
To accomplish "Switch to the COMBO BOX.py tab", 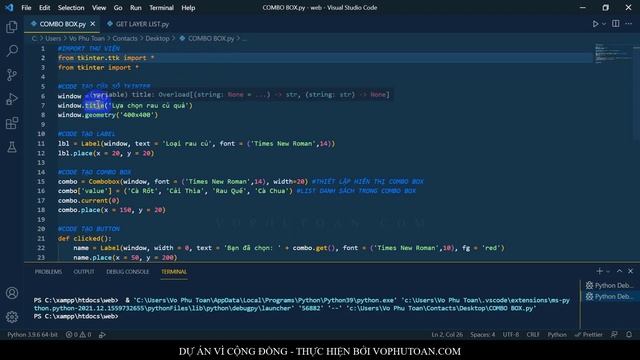I will [62, 24].
